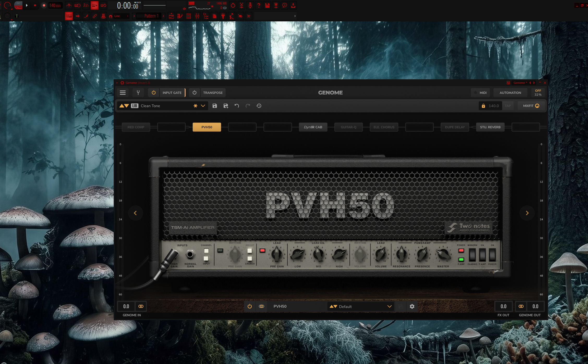Screen dimensions: 588x364
Task: Click the Genome tempo 140.0 field
Action: point(494,106)
